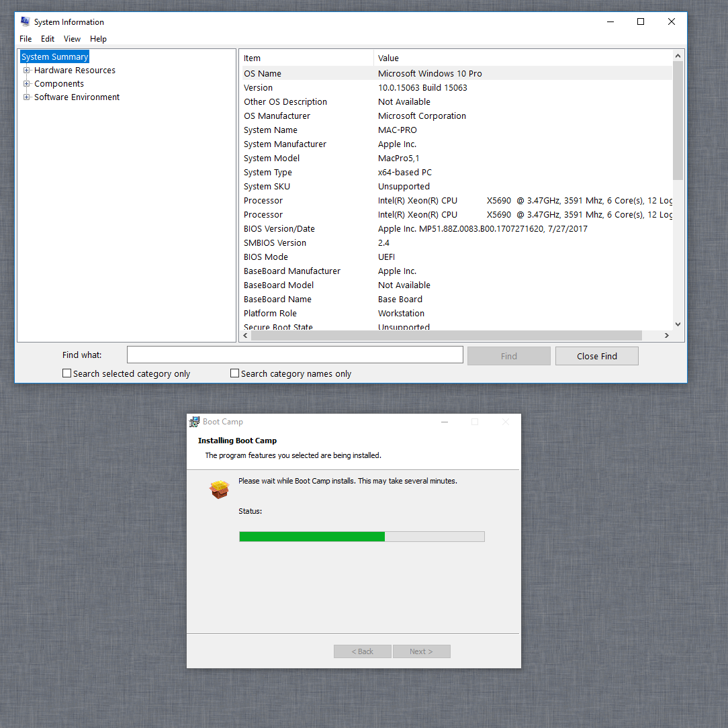
Task: Open the Help menu
Action: tap(98, 39)
